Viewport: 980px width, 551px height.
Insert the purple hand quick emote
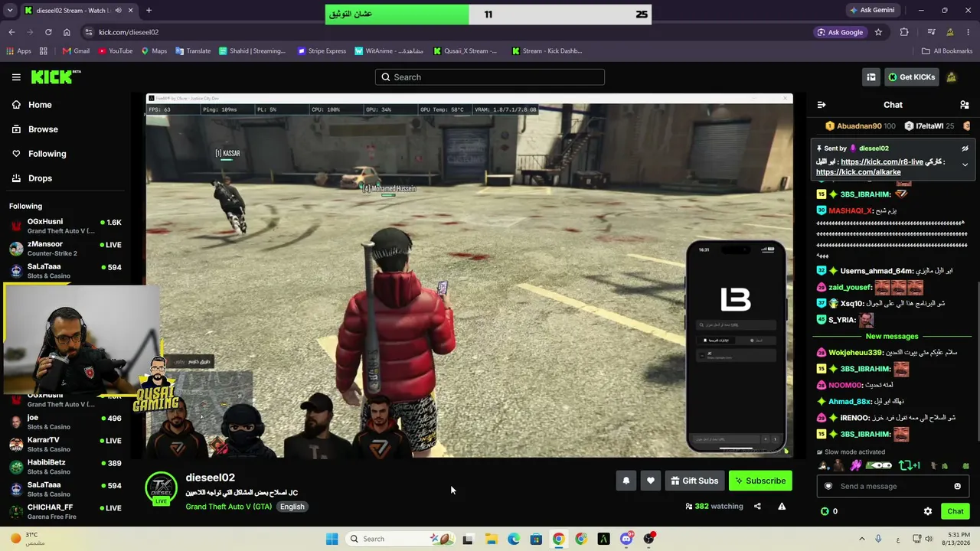(856, 465)
